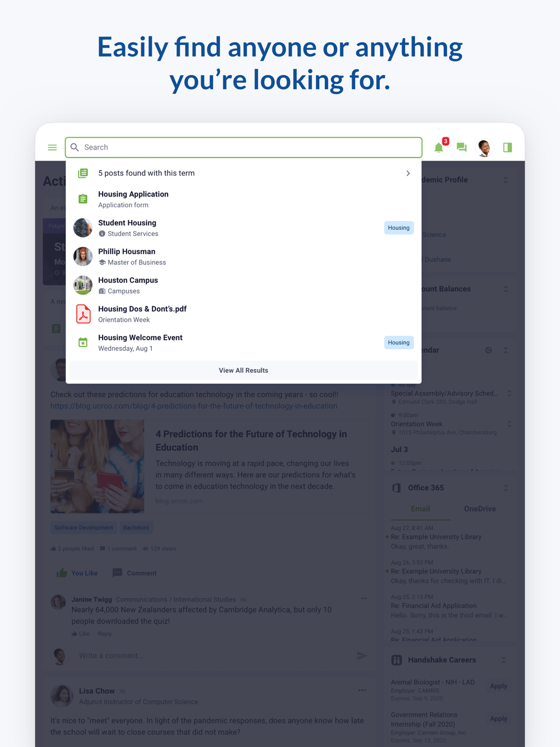
Task: Open the chat messages icon
Action: pyautogui.click(x=461, y=147)
